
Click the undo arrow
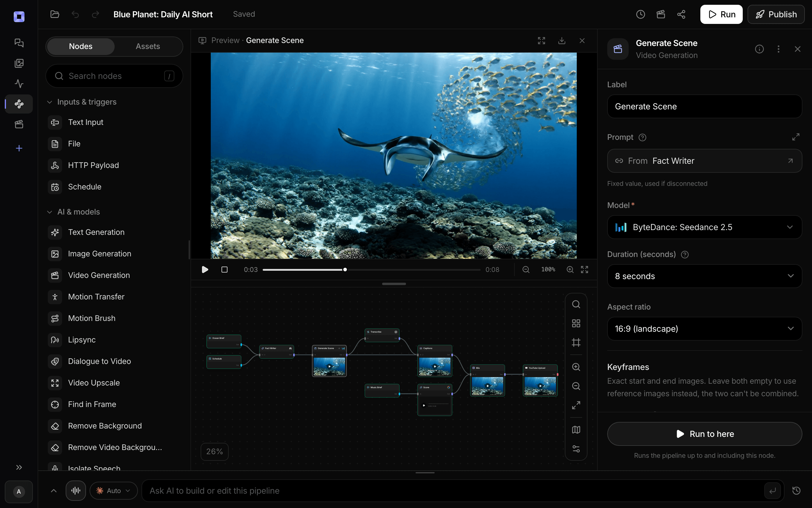(x=75, y=14)
